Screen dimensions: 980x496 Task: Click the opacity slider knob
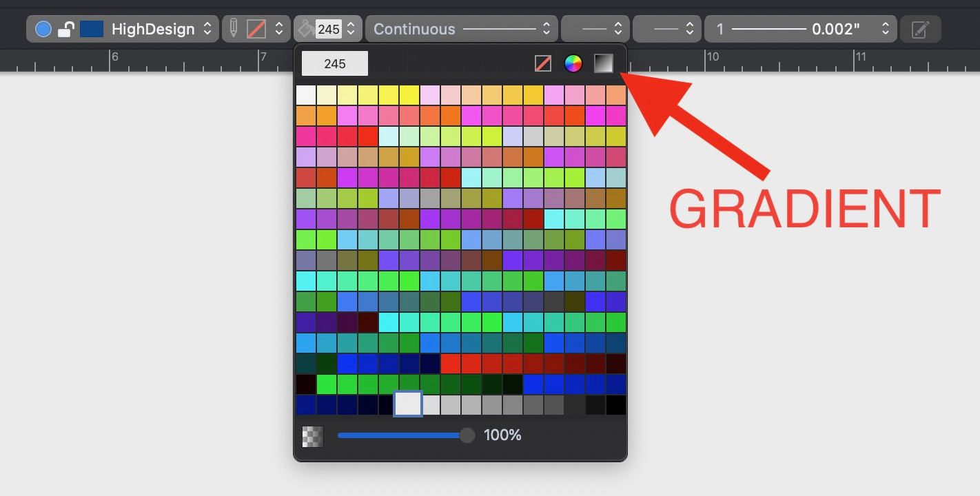467,435
